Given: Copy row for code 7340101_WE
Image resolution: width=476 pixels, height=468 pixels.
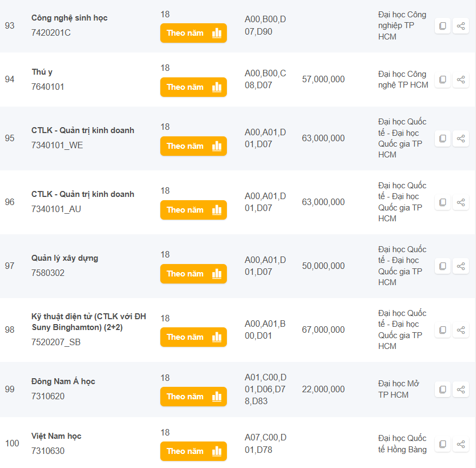Looking at the screenshot, I should click(442, 139).
